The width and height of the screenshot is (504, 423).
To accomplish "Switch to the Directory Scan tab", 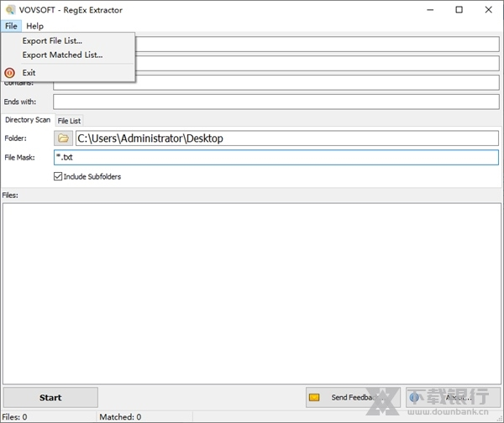I will pos(28,120).
